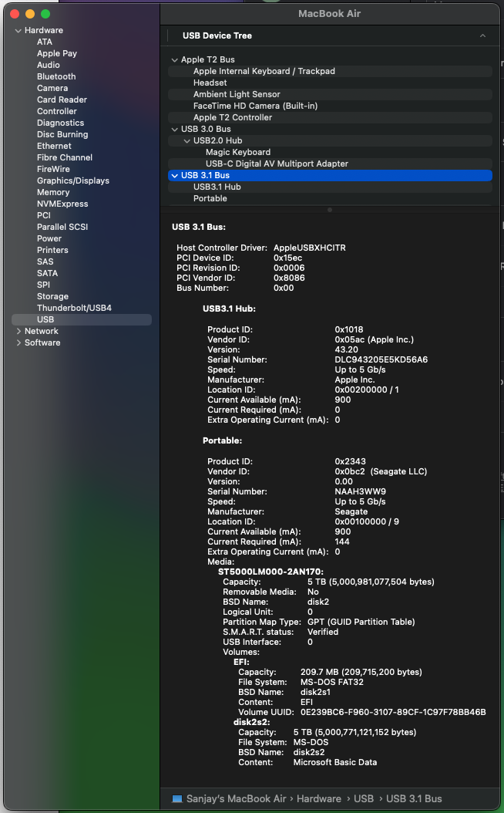Open the Ethernet hardware section
This screenshot has height=813, width=504.
tap(54, 147)
